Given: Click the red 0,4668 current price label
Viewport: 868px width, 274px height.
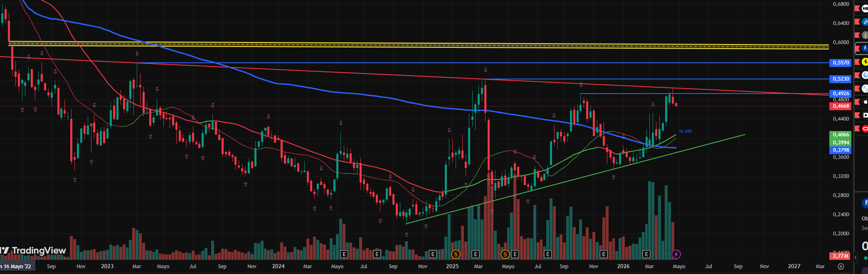Looking at the screenshot, I should pos(840,106).
